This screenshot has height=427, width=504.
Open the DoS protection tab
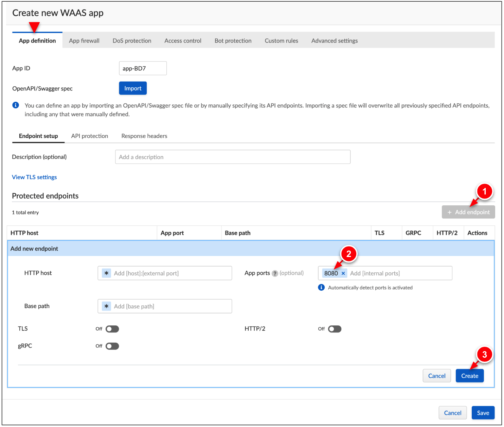(x=132, y=40)
